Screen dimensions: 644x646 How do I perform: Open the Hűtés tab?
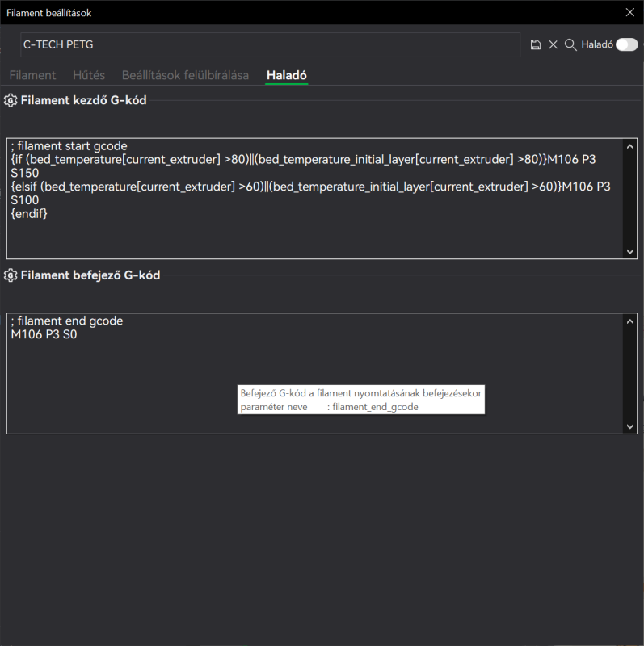coord(89,75)
